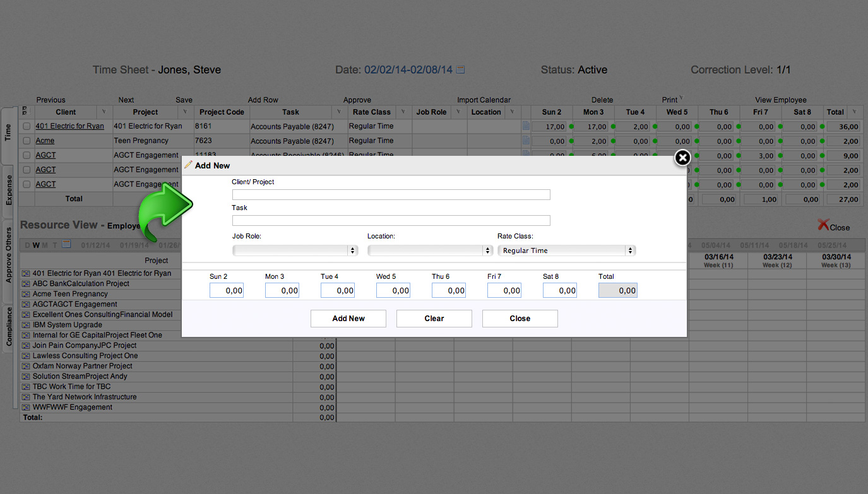Select the first AGCT row checkbox

[27, 155]
